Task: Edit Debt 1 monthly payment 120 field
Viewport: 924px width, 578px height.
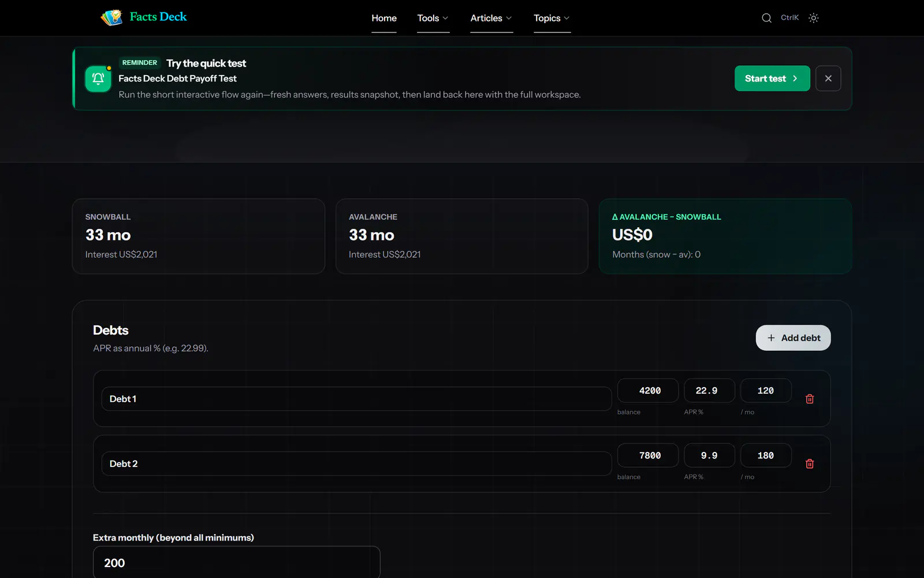Action: 766,391
